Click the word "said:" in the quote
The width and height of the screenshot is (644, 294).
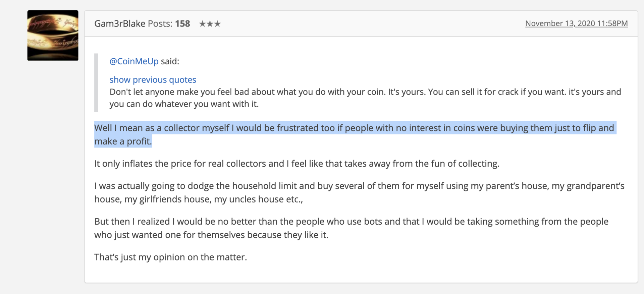(x=170, y=61)
